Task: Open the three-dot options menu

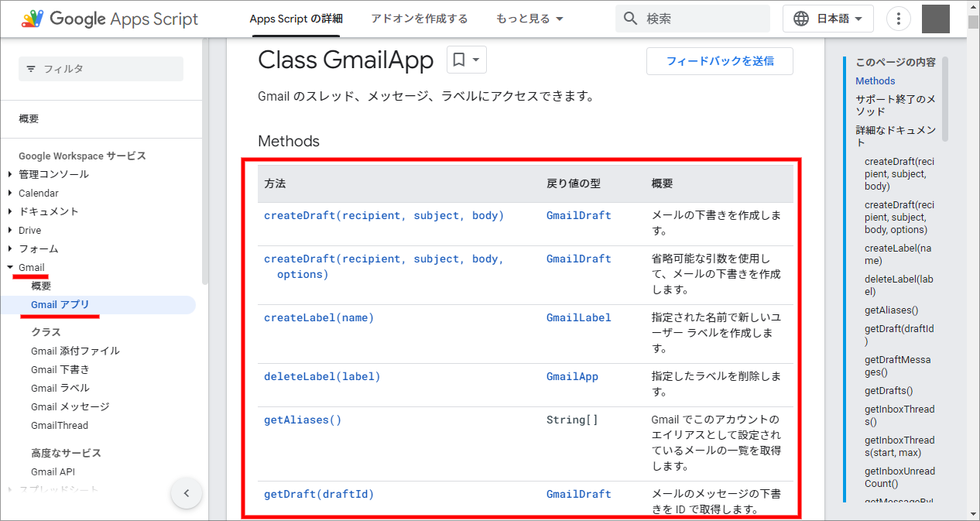Action: pos(898,19)
